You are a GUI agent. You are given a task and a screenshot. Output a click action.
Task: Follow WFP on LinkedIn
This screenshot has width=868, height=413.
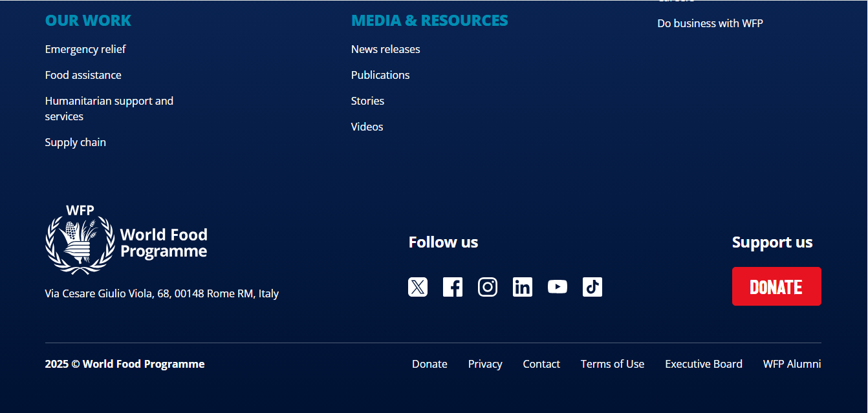click(x=523, y=286)
